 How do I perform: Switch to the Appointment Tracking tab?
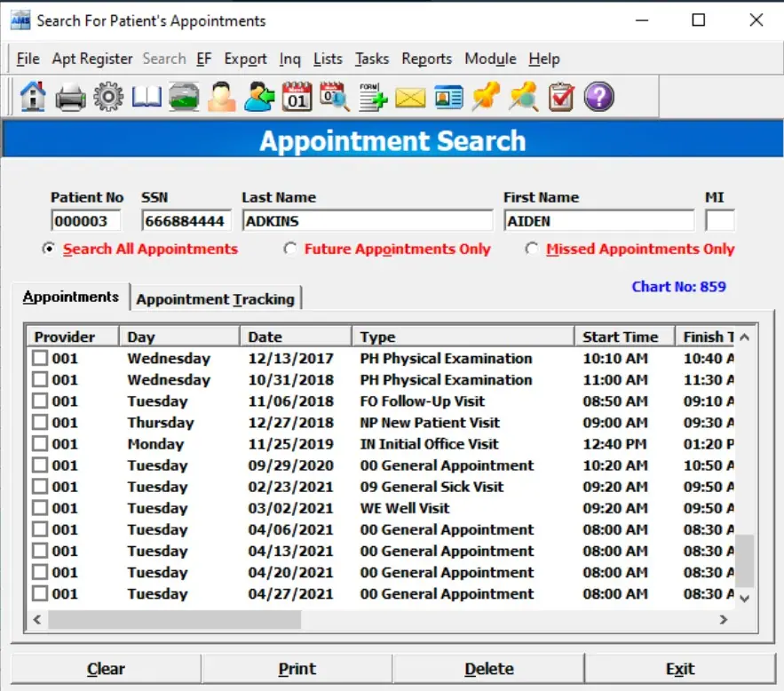[216, 299]
